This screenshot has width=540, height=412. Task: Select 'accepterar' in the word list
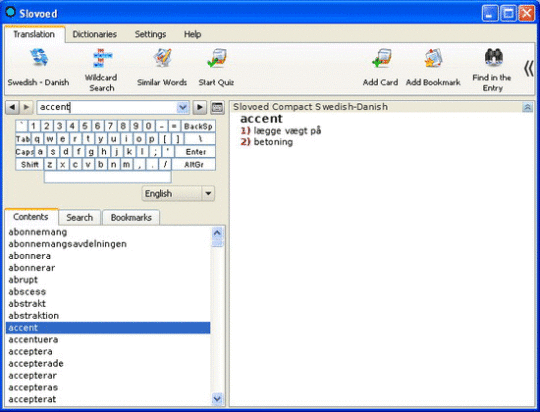[x=107, y=376]
